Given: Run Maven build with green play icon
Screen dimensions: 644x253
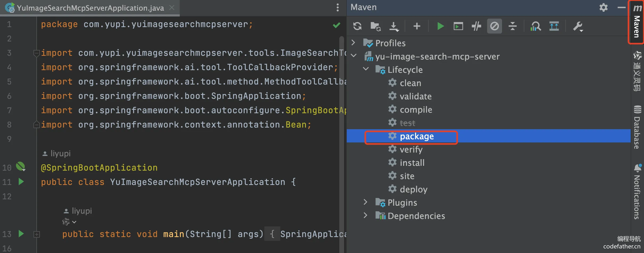Looking at the screenshot, I should tap(440, 26).
